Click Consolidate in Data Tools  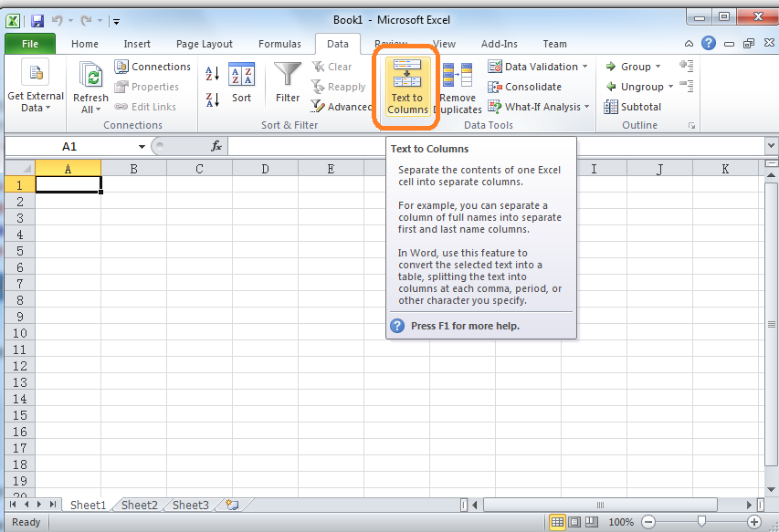point(524,87)
